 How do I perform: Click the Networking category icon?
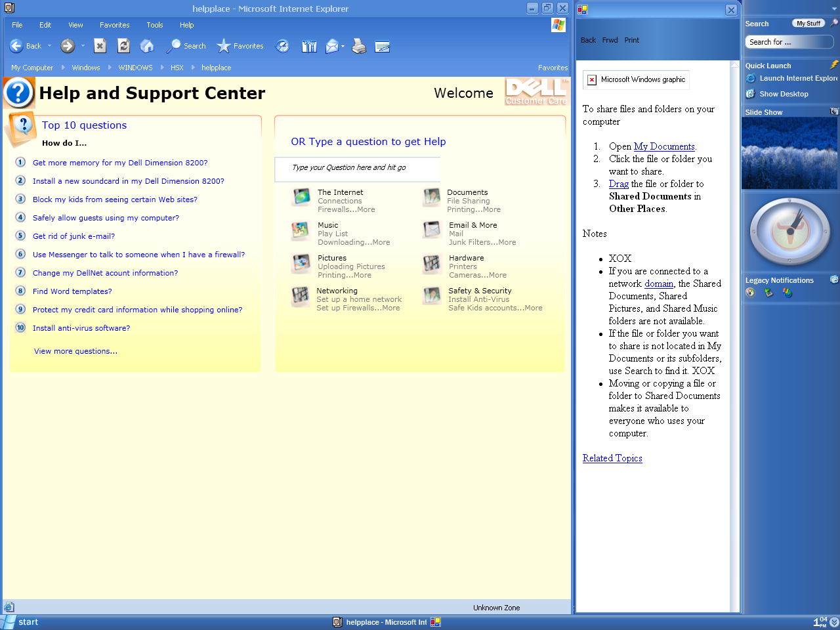point(301,296)
